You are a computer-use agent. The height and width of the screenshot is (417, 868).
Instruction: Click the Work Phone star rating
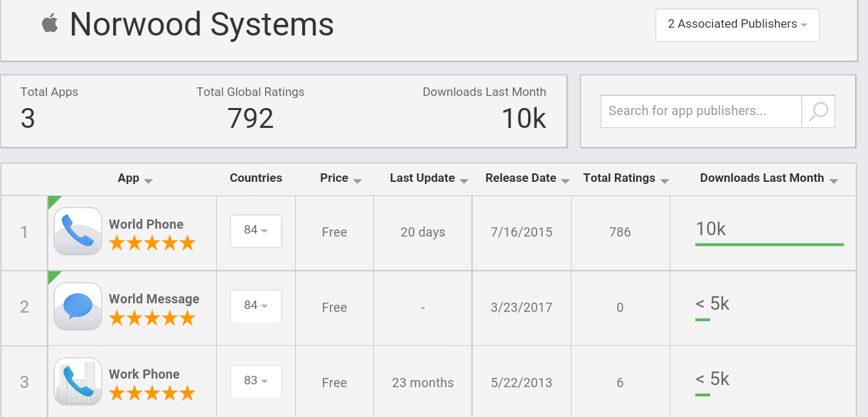pyautogui.click(x=151, y=394)
